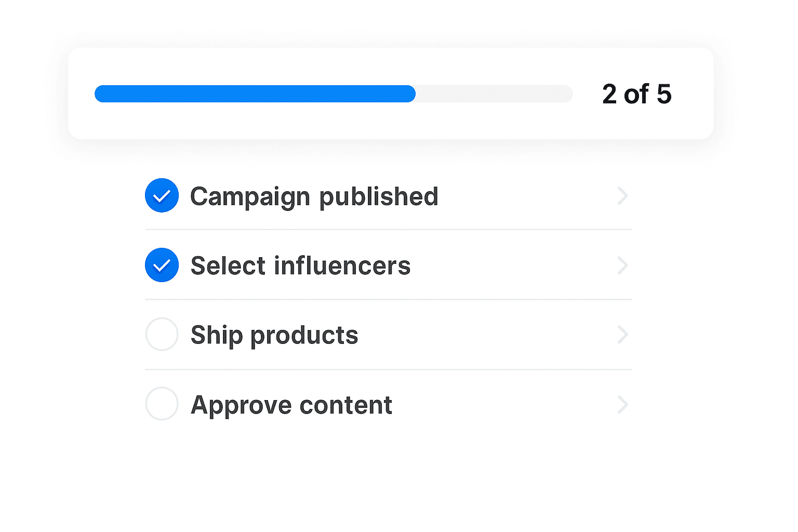Open Select influencers via its right chevron
The image size is (798, 532).
pos(622,265)
